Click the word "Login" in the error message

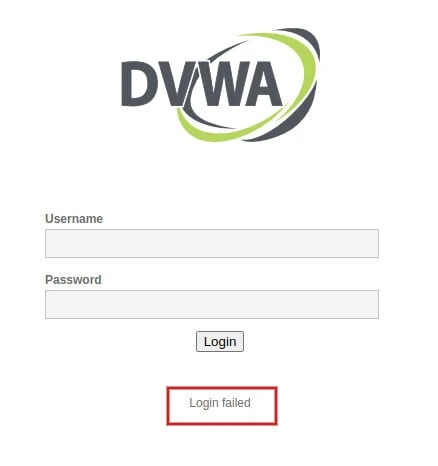click(x=204, y=403)
